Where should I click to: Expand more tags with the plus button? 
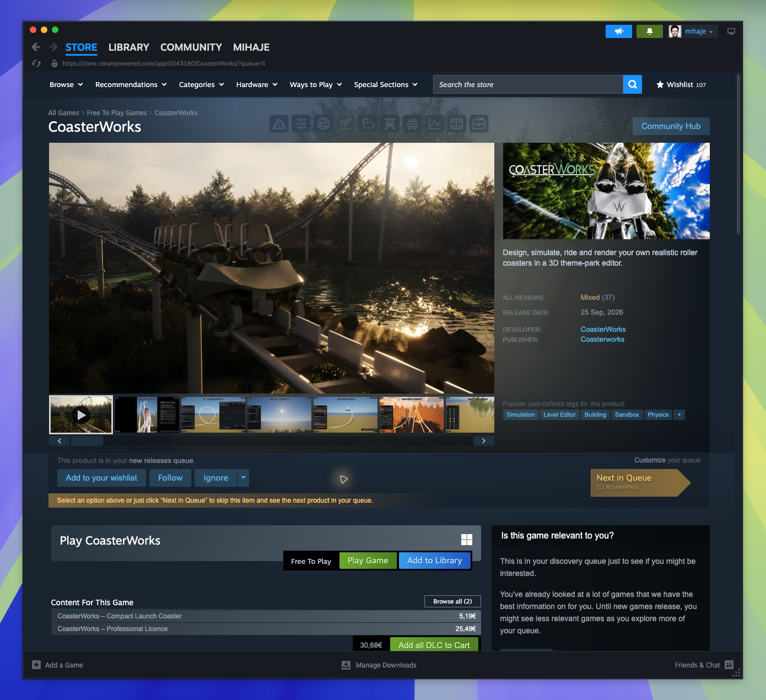point(679,414)
